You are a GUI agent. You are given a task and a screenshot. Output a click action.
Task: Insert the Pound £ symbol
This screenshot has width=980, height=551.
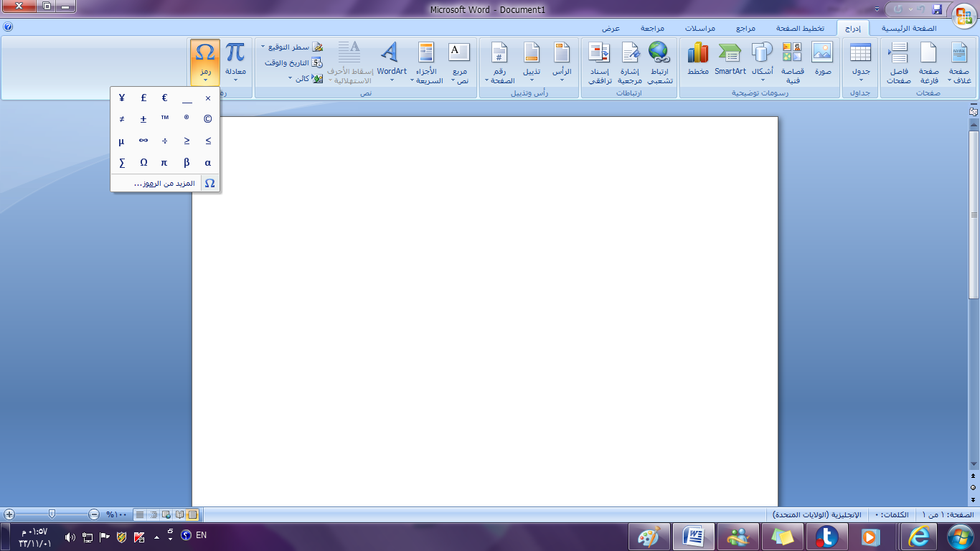pyautogui.click(x=143, y=98)
